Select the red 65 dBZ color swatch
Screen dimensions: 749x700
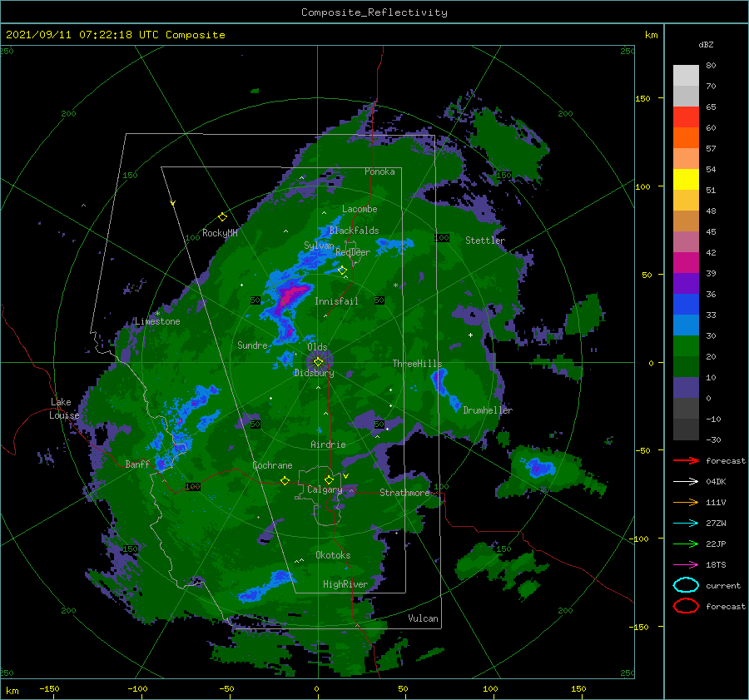click(686, 117)
